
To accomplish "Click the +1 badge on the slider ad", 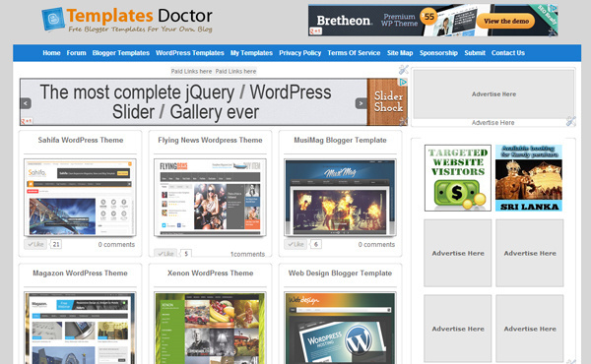I will tap(27, 121).
